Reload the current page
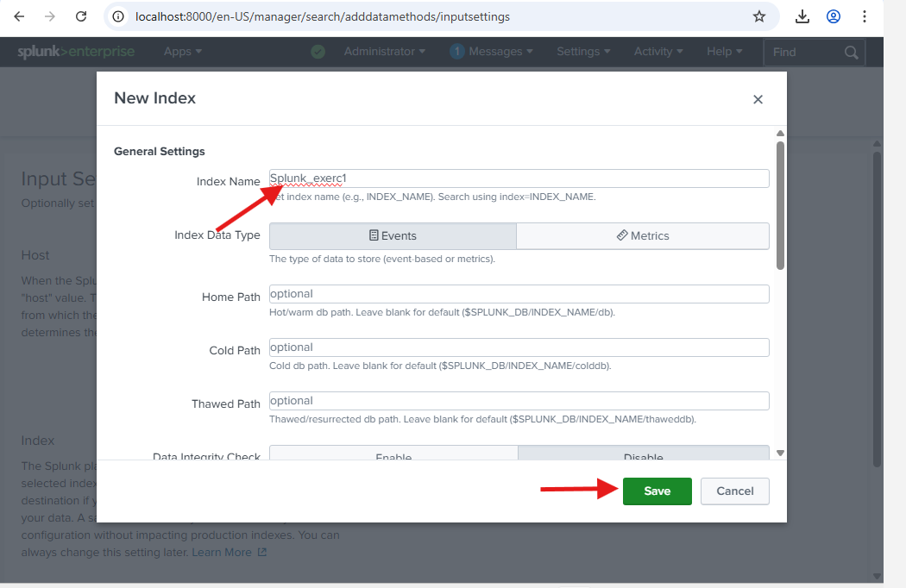This screenshot has width=906, height=588. point(81,16)
